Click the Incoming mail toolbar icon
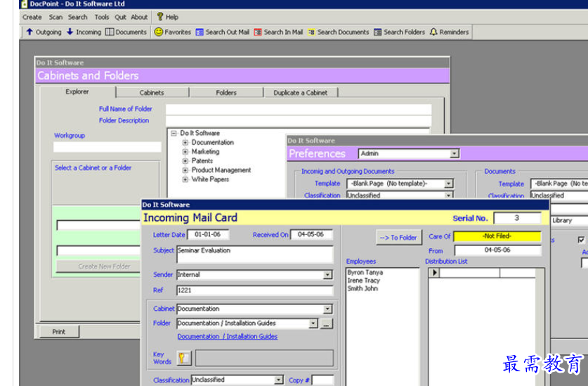The height and width of the screenshot is (386, 588). coord(70,32)
